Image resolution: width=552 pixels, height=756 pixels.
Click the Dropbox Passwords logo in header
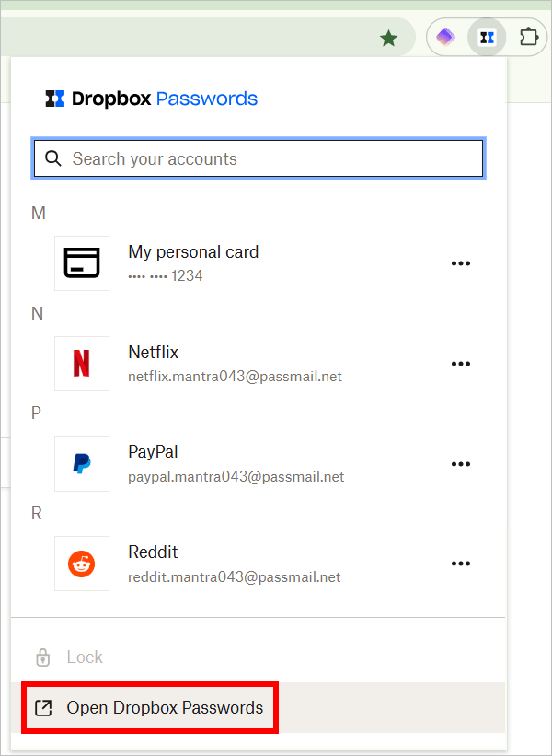(151, 99)
